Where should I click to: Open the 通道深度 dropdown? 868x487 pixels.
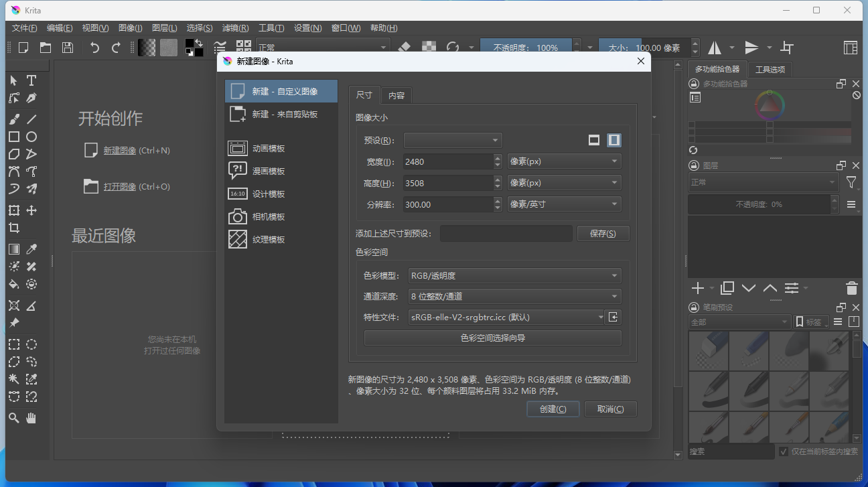(514, 296)
